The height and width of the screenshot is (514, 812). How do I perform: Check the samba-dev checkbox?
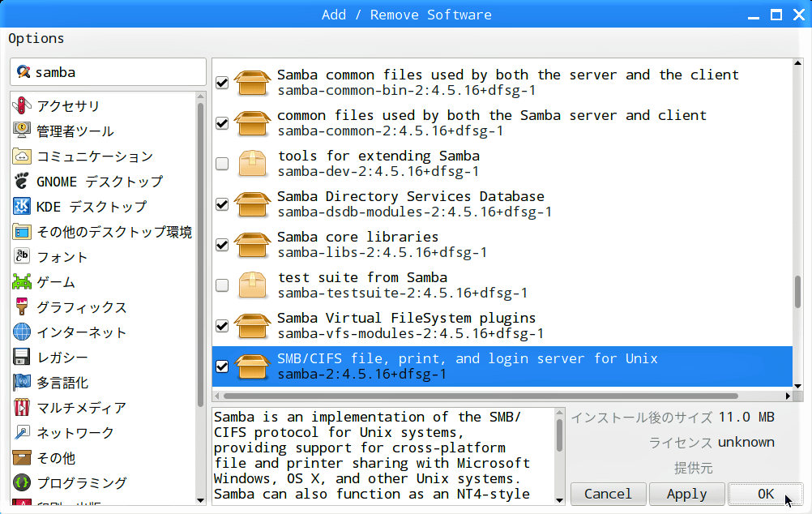tap(222, 164)
